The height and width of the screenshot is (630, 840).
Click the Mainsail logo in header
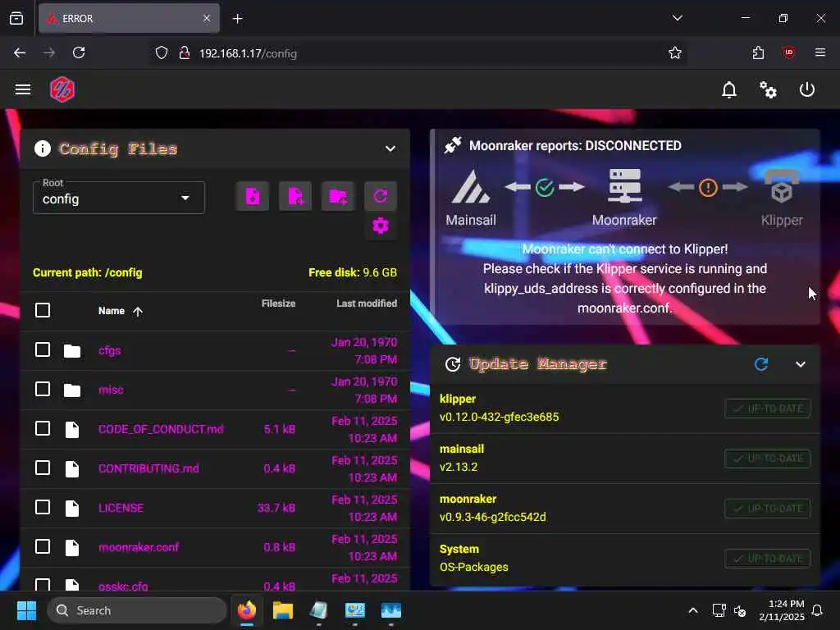pos(62,89)
